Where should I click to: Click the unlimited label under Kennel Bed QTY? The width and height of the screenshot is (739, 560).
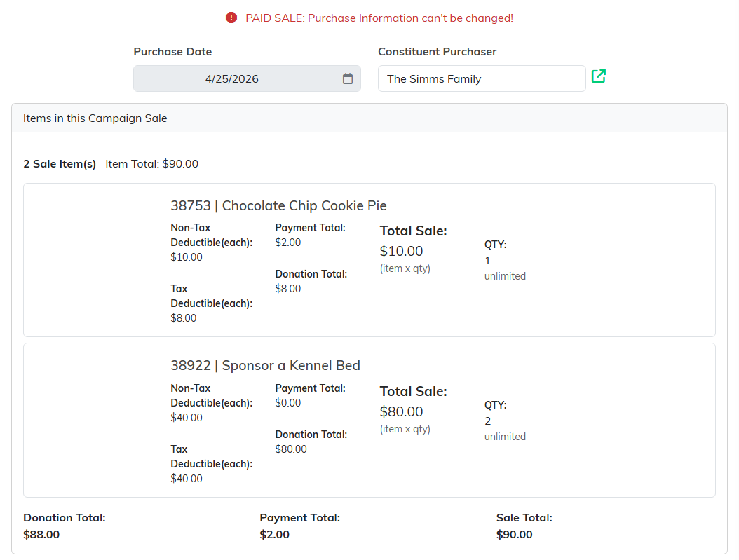coord(505,437)
